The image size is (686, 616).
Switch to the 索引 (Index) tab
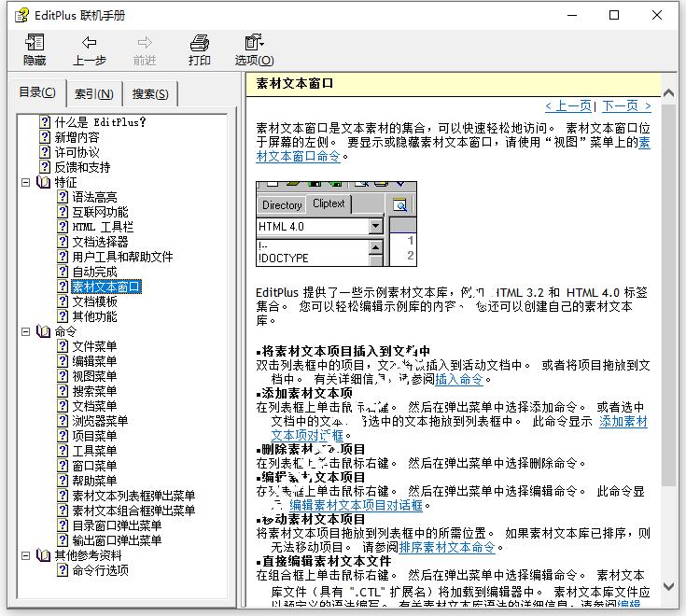[x=94, y=94]
